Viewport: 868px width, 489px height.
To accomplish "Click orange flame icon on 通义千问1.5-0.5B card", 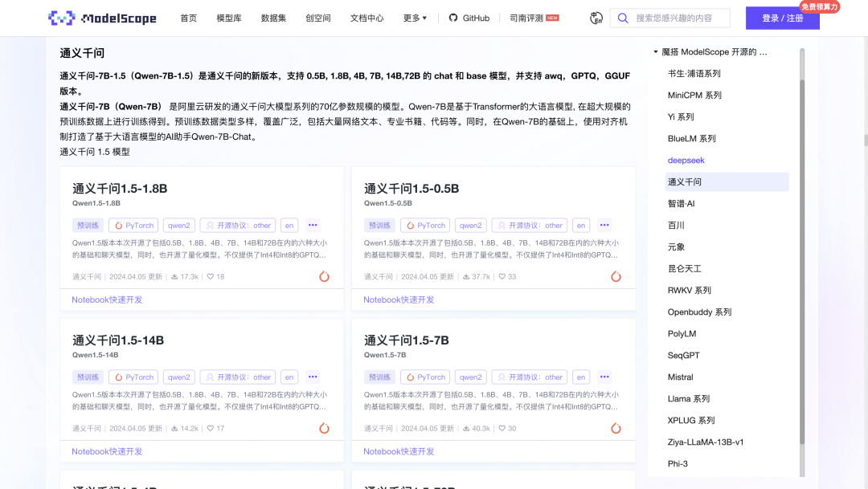I will click(616, 276).
